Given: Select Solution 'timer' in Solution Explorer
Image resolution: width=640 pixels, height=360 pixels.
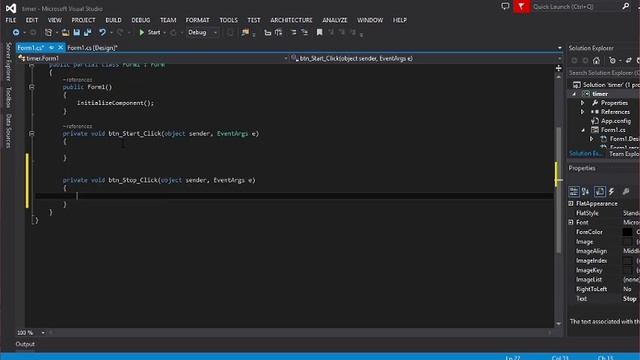Looking at the screenshot, I should 606,85.
